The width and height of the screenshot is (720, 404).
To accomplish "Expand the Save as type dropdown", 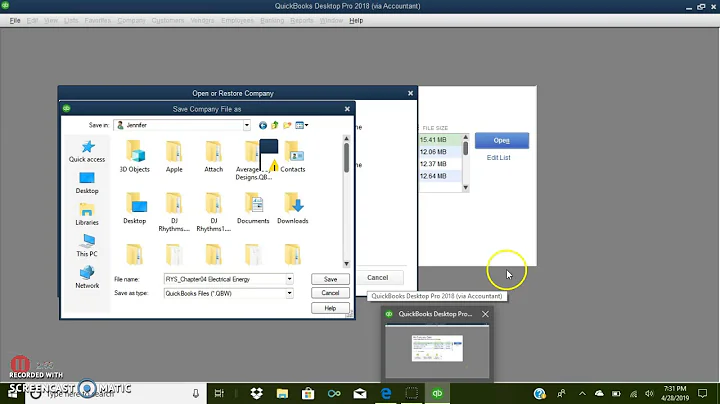I will point(289,293).
